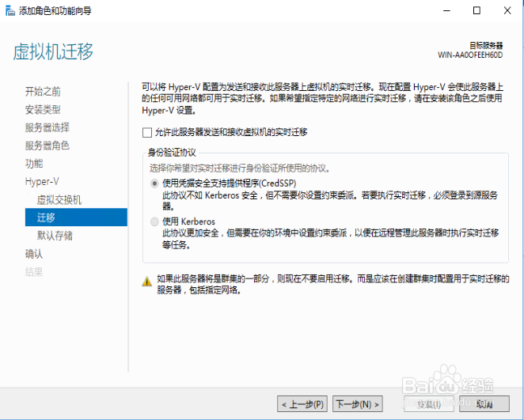Click the 上一步(P) button
Image resolution: width=524 pixels, height=420 pixels.
302,404
